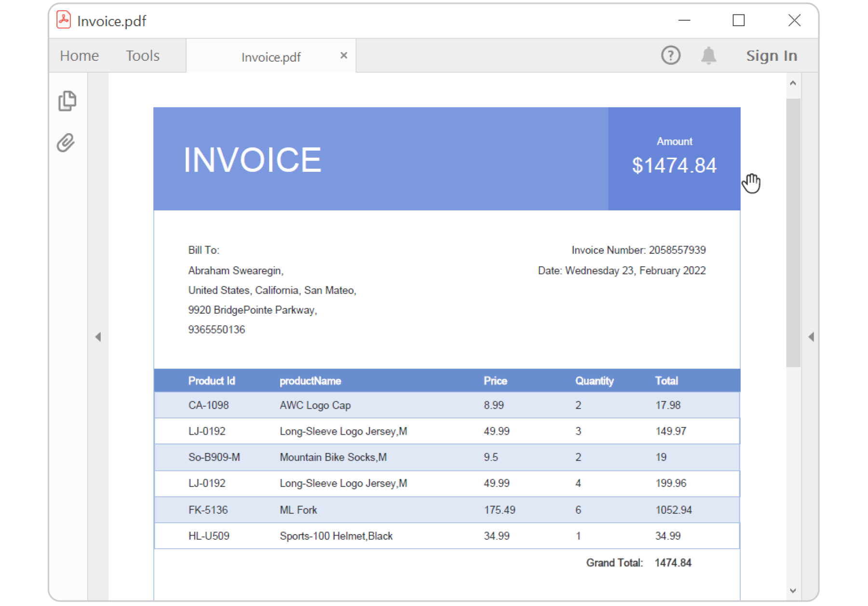Maximize the Invoice.pdf window

[x=738, y=20]
